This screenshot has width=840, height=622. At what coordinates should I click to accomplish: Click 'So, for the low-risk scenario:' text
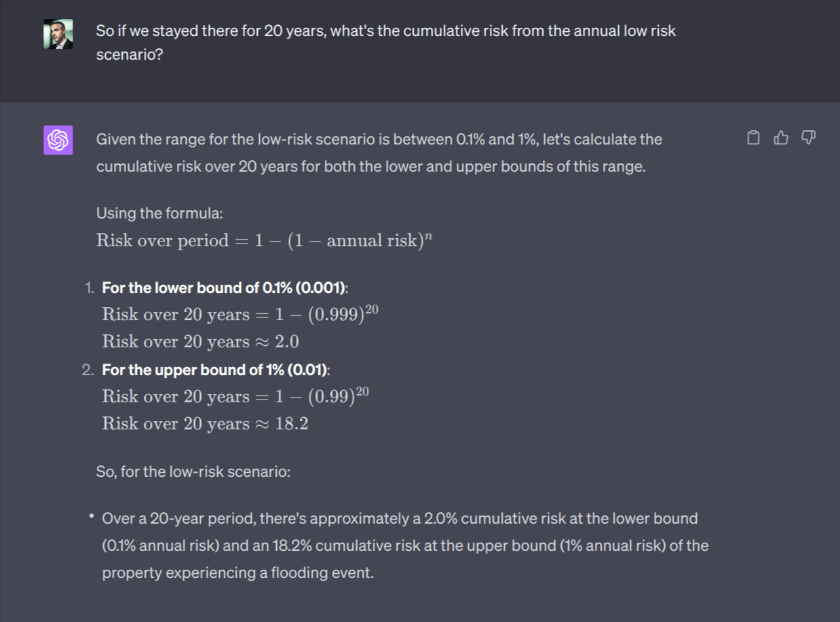[193, 471]
